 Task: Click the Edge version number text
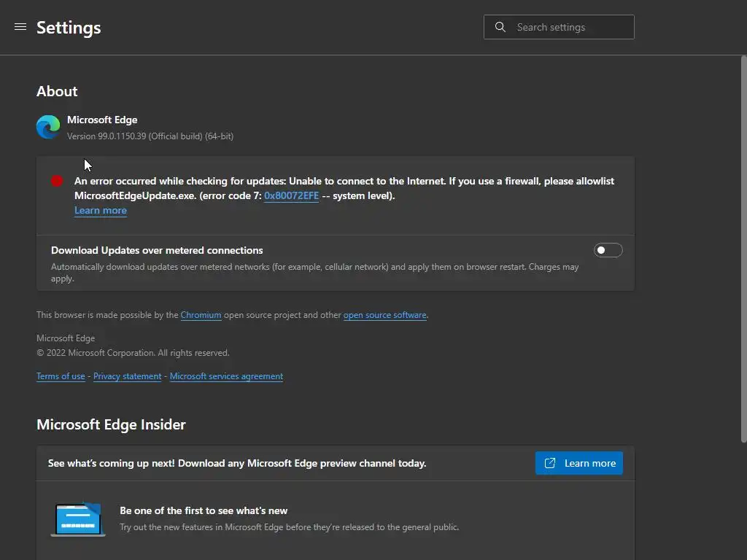pyautogui.click(x=150, y=136)
